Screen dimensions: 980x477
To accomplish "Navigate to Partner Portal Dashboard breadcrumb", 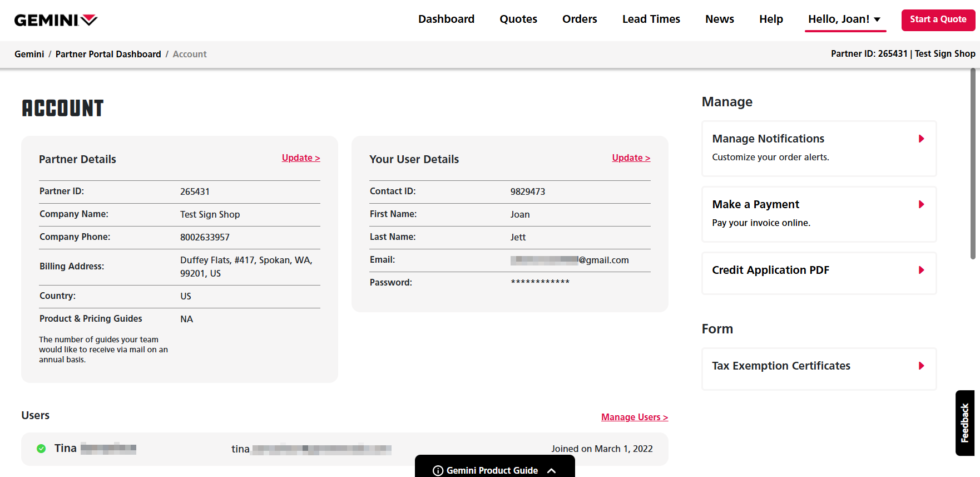I will [x=108, y=54].
